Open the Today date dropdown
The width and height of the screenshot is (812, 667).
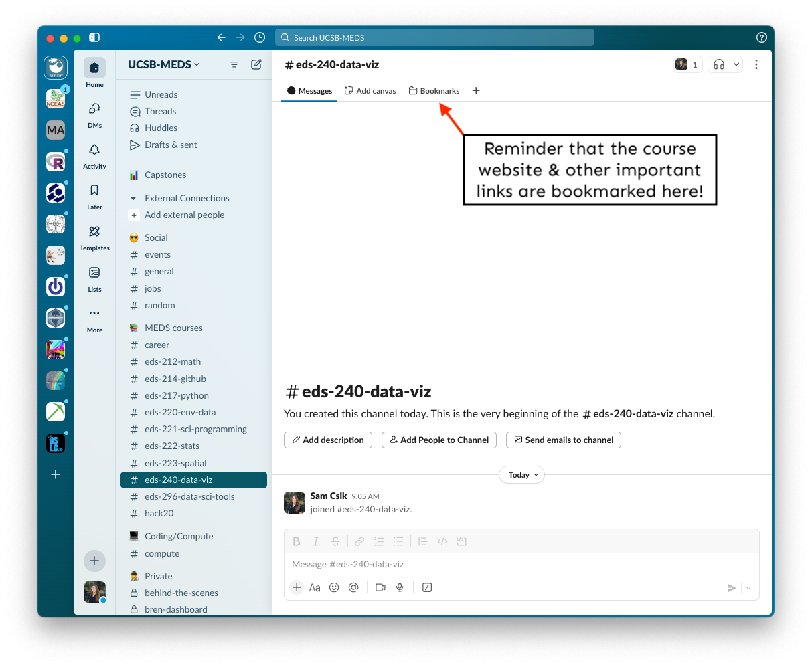tap(521, 475)
